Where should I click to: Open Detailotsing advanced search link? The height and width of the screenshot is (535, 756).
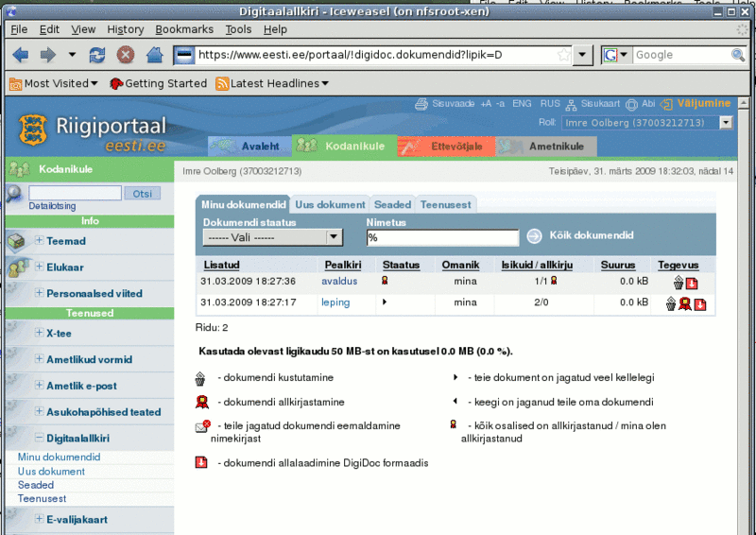(x=52, y=206)
